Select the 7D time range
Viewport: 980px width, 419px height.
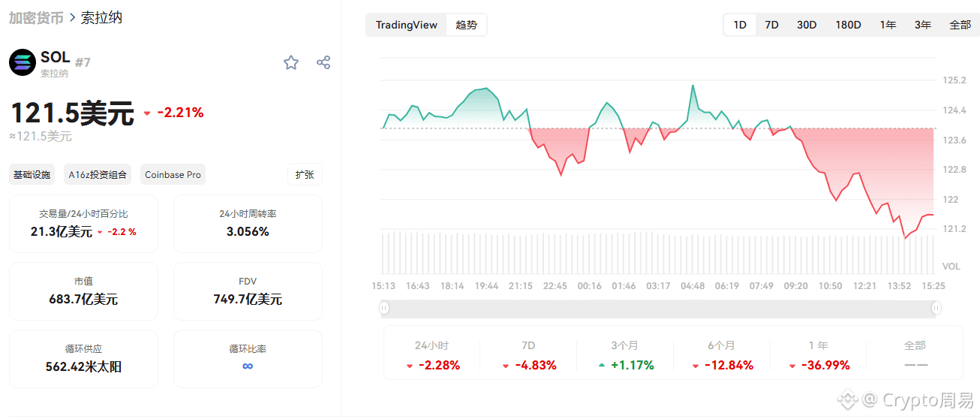coord(771,25)
